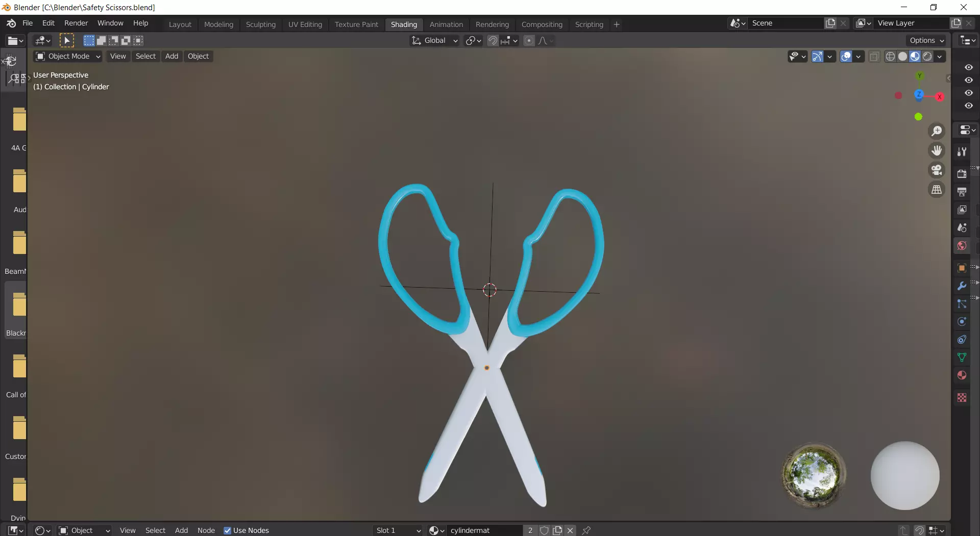Screen dimensions: 980x536
Task: Open viewport Object menu button
Action: [x=198, y=56]
